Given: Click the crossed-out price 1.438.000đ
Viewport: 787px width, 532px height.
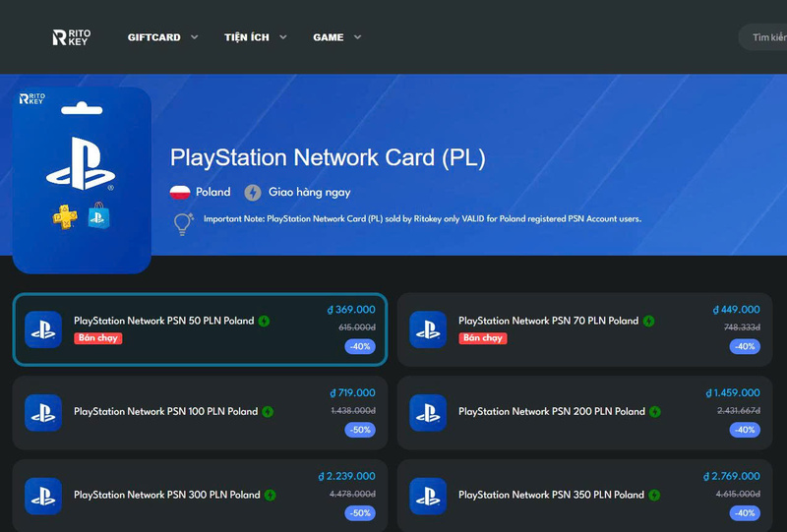Looking at the screenshot, I should pos(353,410).
